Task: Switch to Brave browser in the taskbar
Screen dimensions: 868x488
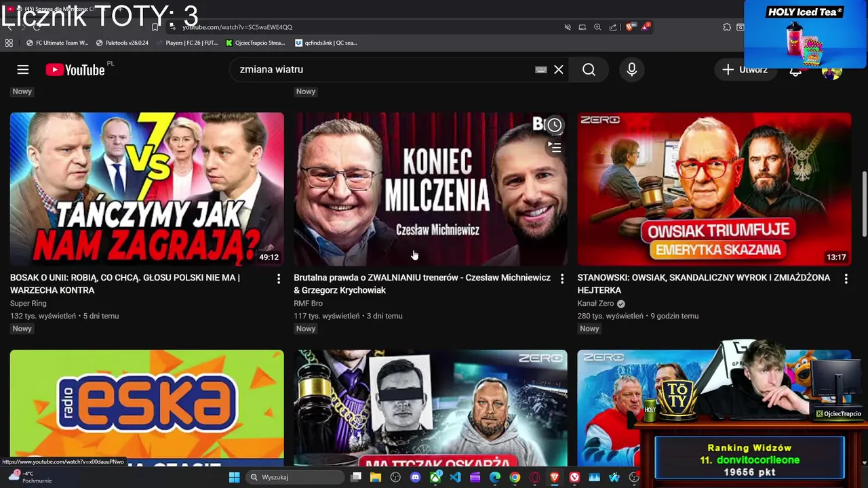Action: click(x=555, y=477)
